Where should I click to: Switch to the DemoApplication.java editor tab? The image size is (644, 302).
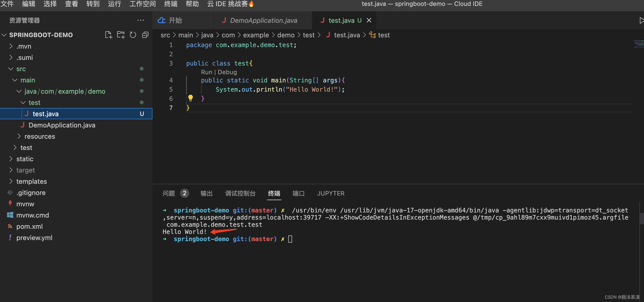(x=263, y=20)
